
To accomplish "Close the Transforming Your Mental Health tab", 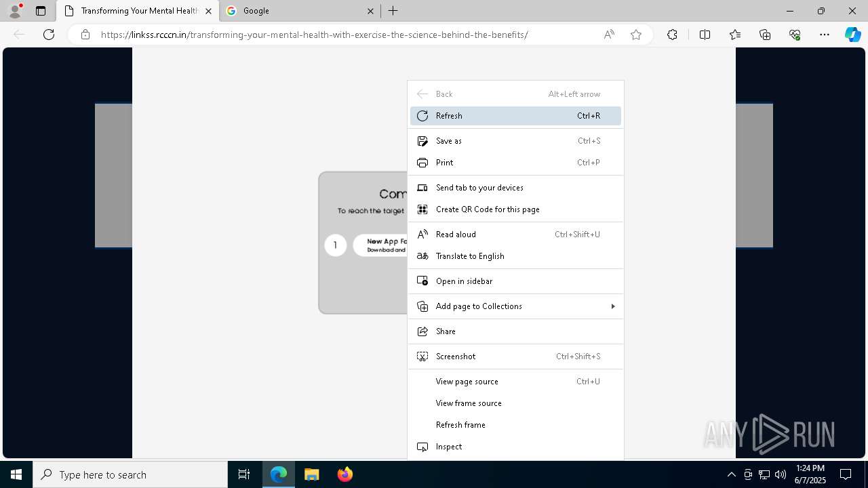I will (x=209, y=11).
